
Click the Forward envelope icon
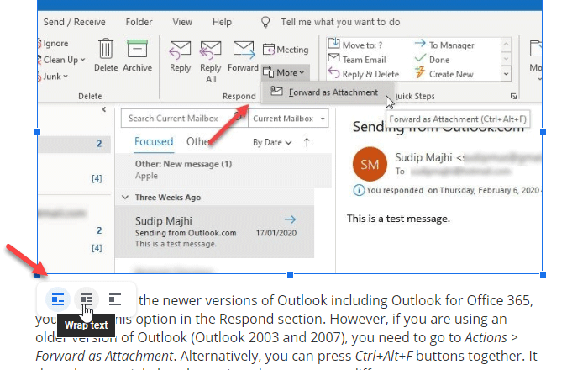244,50
